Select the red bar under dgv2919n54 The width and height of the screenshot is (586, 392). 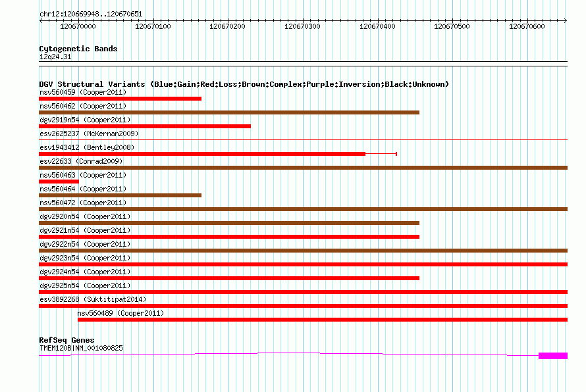(145, 126)
